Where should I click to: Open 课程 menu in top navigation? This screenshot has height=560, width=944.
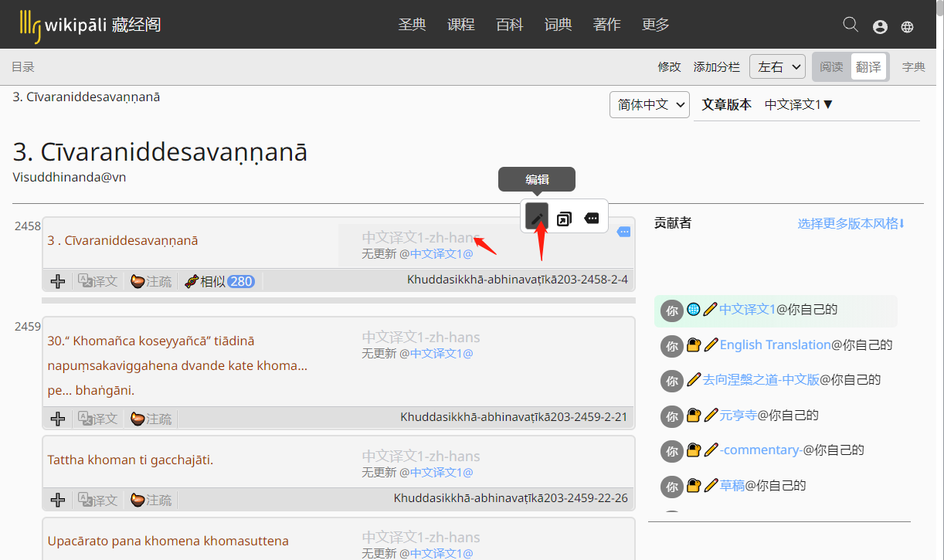point(461,25)
